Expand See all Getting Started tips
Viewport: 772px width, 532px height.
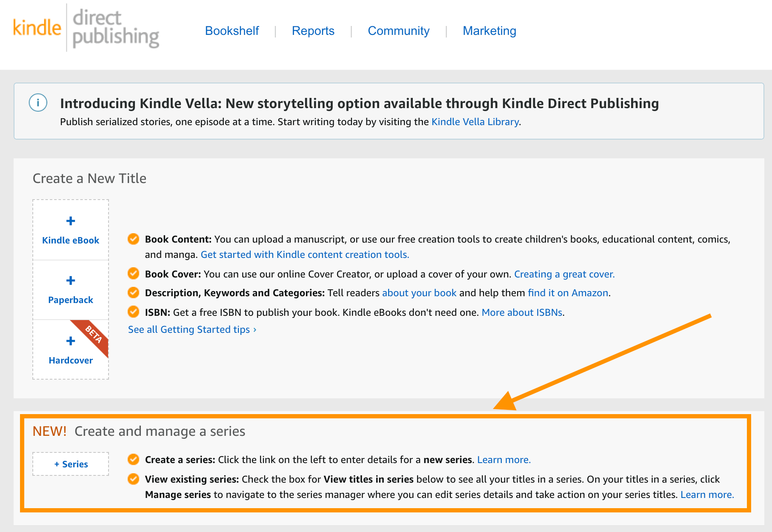(x=191, y=329)
